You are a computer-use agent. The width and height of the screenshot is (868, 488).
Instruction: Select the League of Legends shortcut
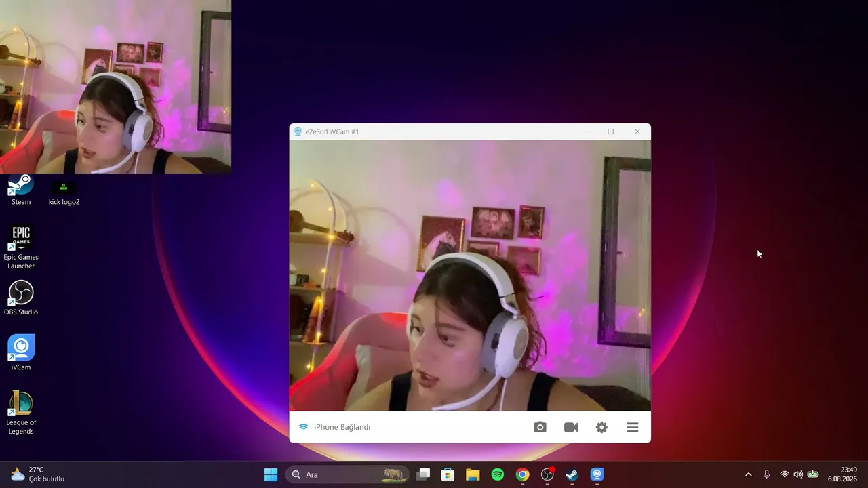click(21, 413)
